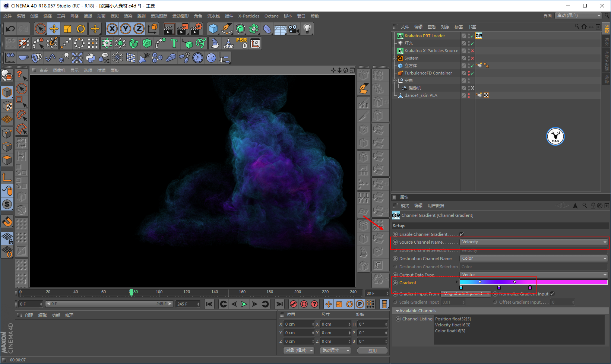Viewport: 611px width, 364px height.
Task: Click the Python icon in the third toolbar row
Action: click(91, 58)
